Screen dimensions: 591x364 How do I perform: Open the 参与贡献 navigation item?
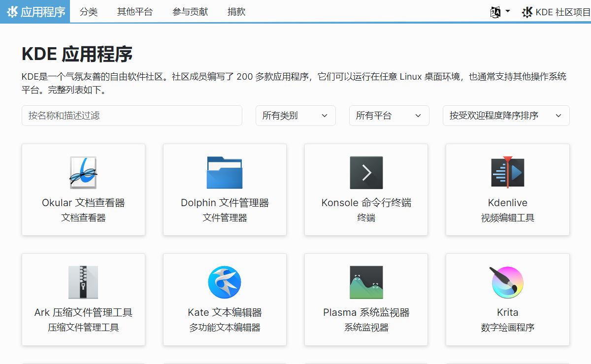tap(190, 12)
